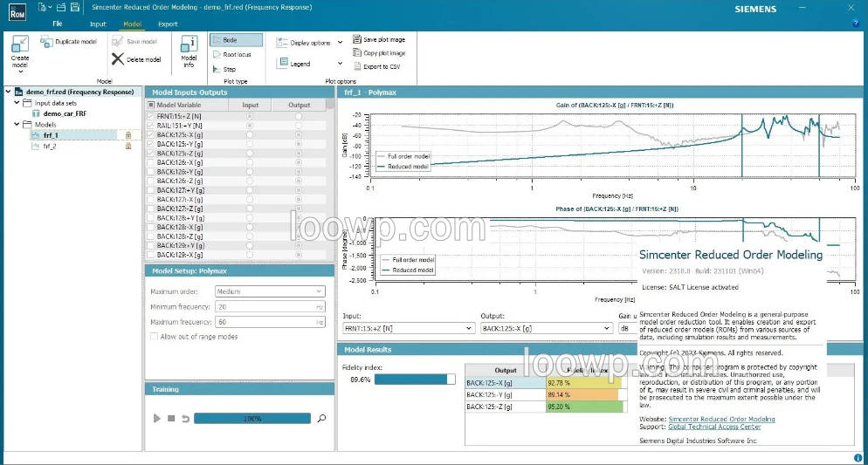Click the lock icon beside frf_1
The image size is (868, 465).
click(128, 135)
